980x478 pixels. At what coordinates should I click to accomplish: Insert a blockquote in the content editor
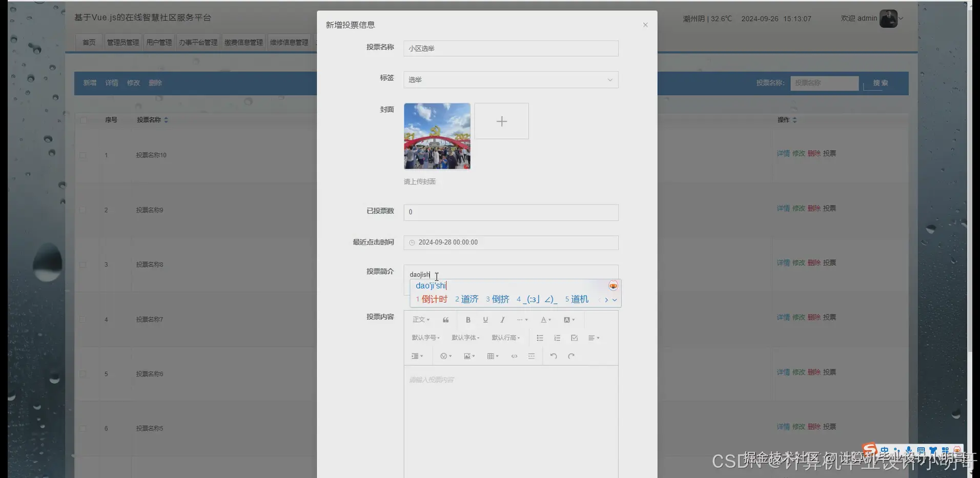[x=445, y=319]
